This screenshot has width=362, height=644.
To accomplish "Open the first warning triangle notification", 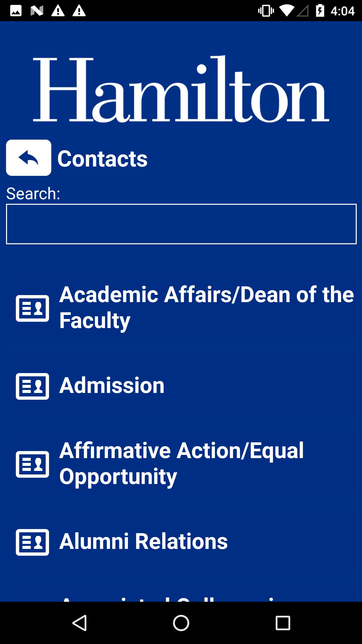I will (58, 11).
